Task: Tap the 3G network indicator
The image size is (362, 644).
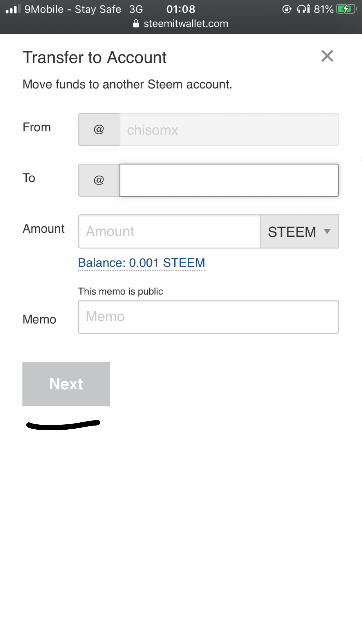Action: (x=136, y=9)
